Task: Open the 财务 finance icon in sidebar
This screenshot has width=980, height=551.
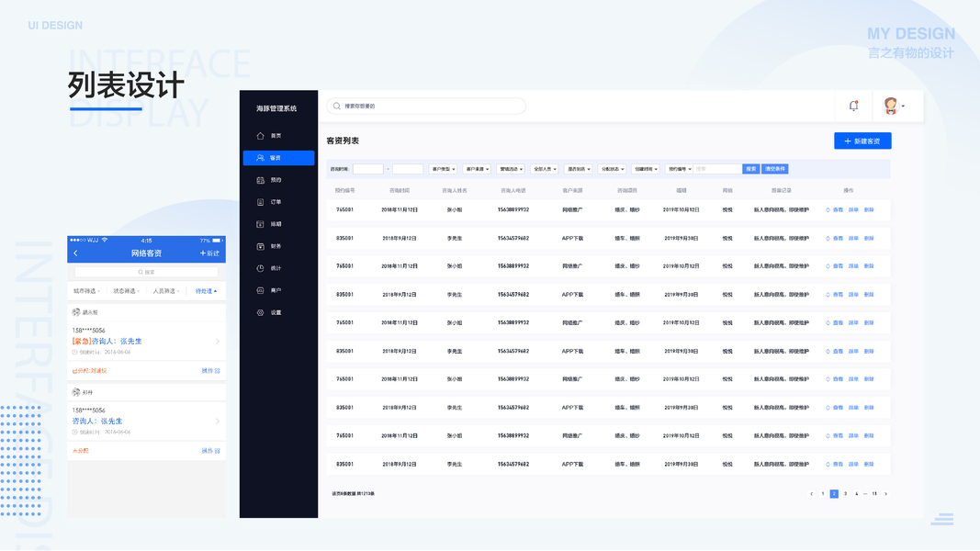Action: [260, 246]
